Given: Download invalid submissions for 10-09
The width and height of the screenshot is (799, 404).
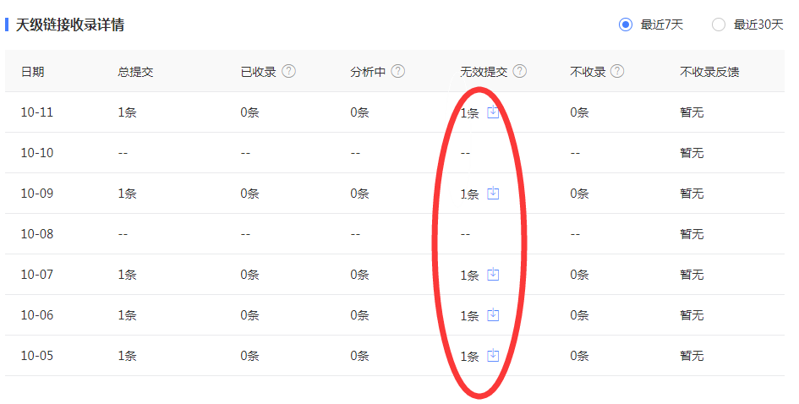Looking at the screenshot, I should point(493,193).
